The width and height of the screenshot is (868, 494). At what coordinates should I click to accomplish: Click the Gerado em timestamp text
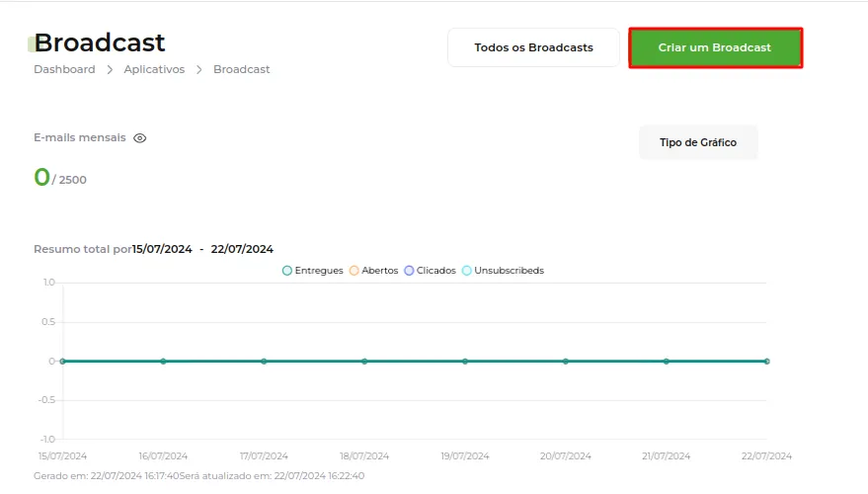[x=107, y=476]
